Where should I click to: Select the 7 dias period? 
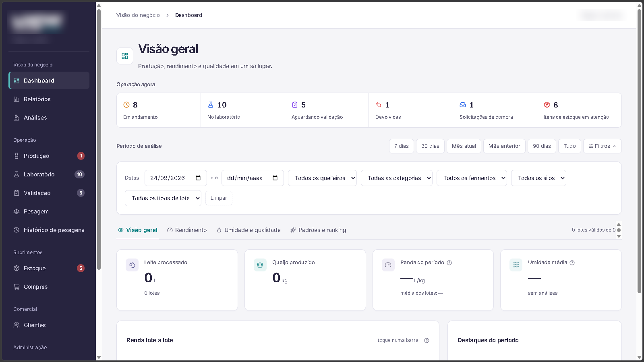(402, 146)
